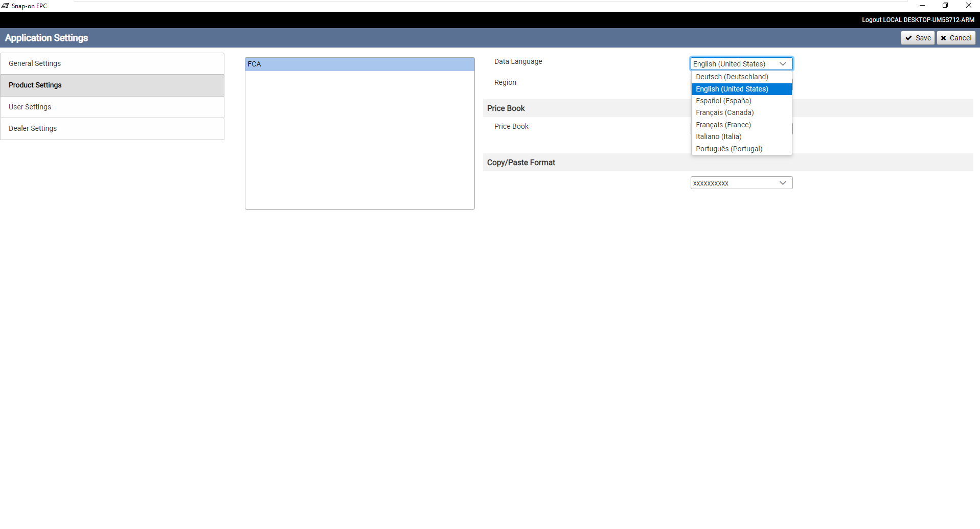Screen dimensions: 980x529
Task: Click the Application Settings heading
Action: click(47, 38)
